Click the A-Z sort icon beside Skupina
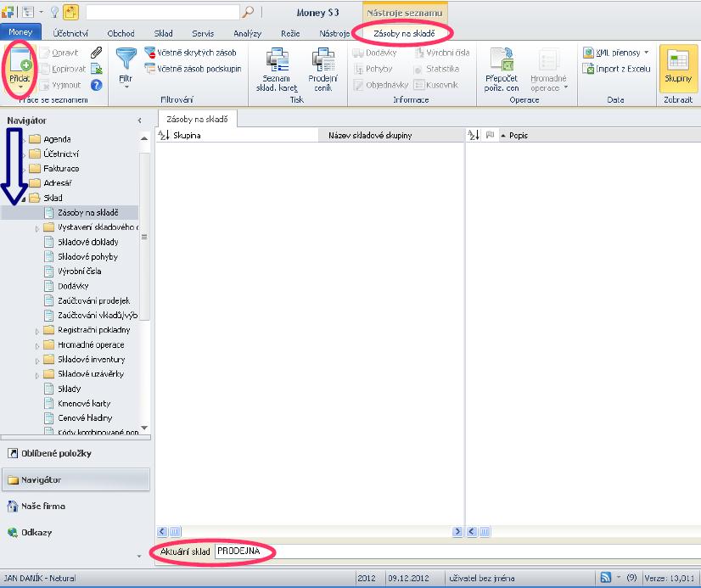This screenshot has width=701, height=588. 164,135
